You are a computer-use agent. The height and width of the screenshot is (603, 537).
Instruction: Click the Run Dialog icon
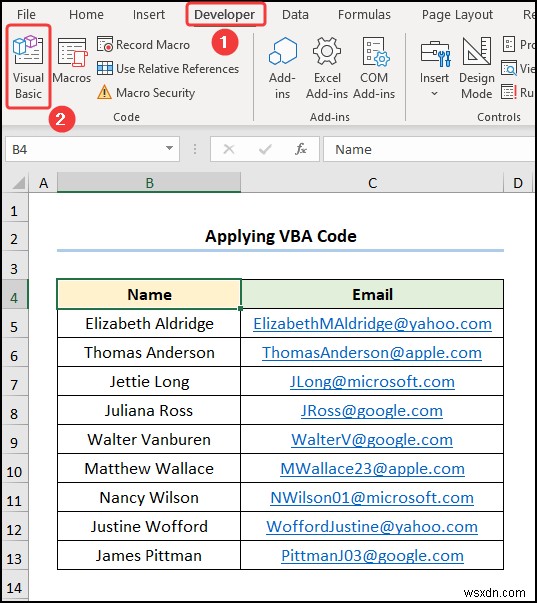coord(509,92)
